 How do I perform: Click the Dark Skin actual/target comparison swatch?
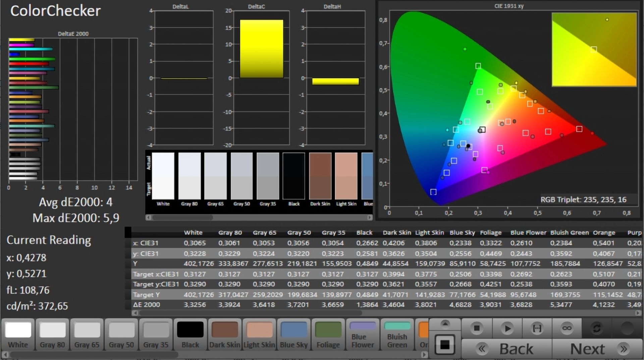(320, 176)
